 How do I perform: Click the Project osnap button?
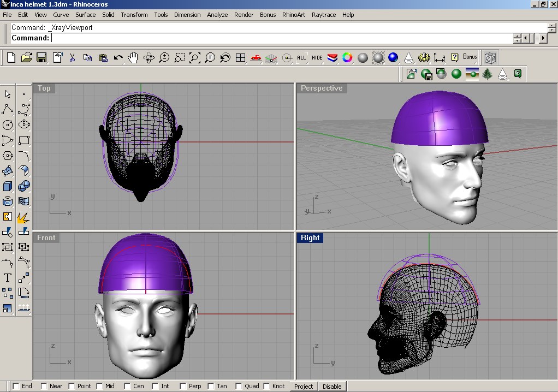(x=304, y=386)
